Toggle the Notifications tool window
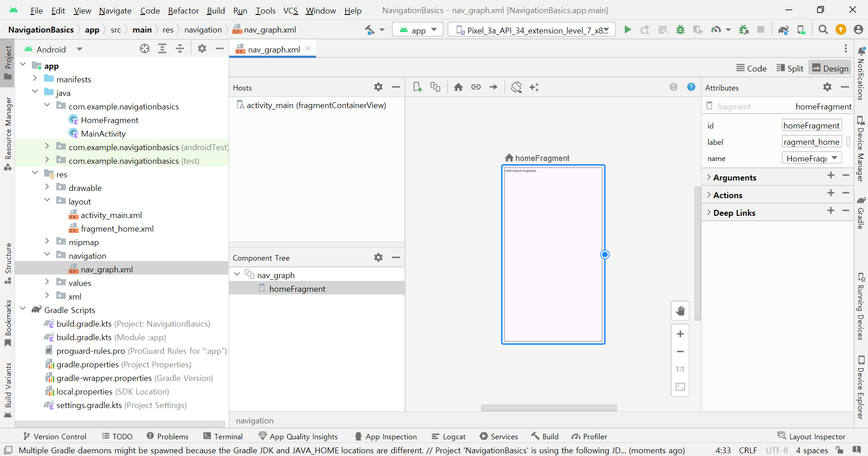 861,73
